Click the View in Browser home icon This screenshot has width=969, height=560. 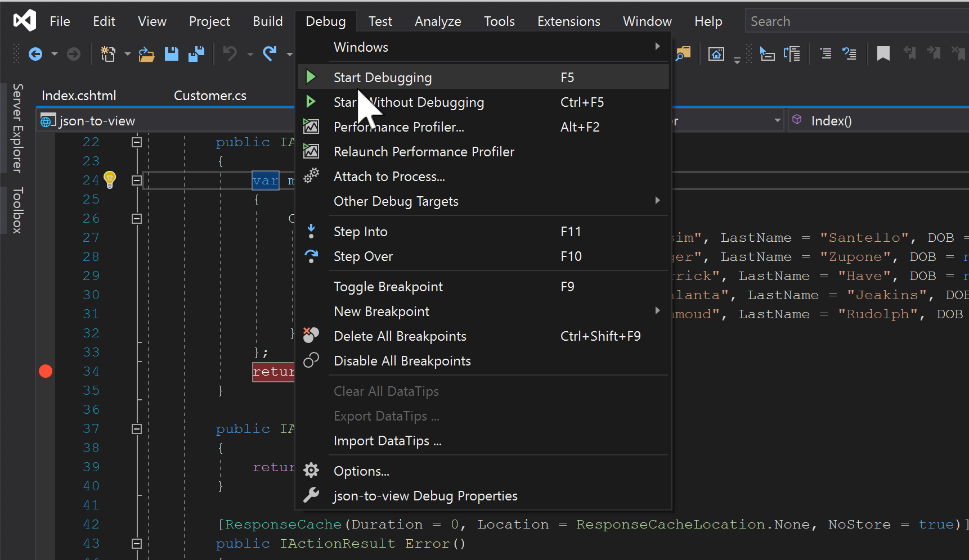click(x=716, y=53)
